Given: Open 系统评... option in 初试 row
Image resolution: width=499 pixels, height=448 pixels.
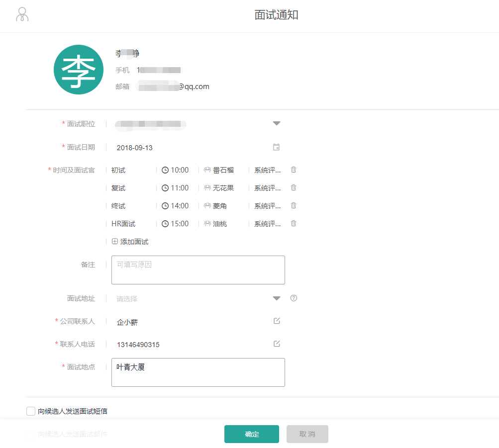Looking at the screenshot, I should click(x=267, y=171).
